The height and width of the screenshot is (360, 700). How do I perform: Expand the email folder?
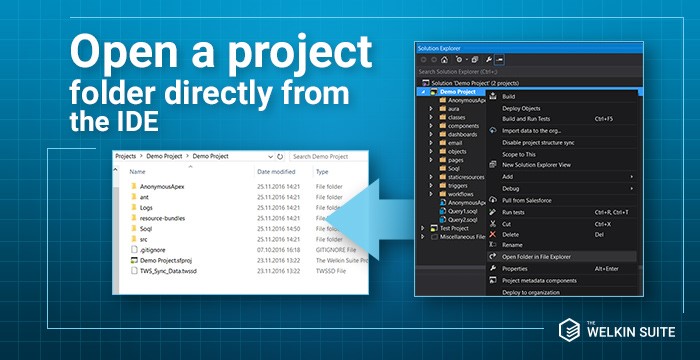tap(431, 143)
